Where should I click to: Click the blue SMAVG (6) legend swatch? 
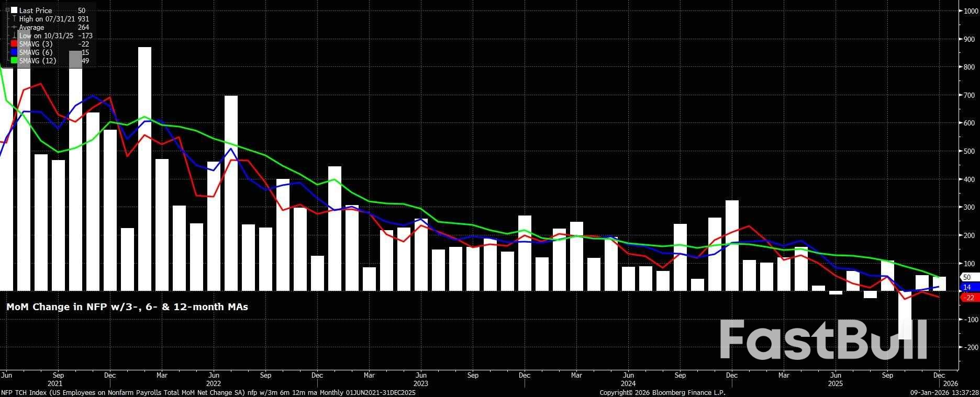click(x=14, y=52)
